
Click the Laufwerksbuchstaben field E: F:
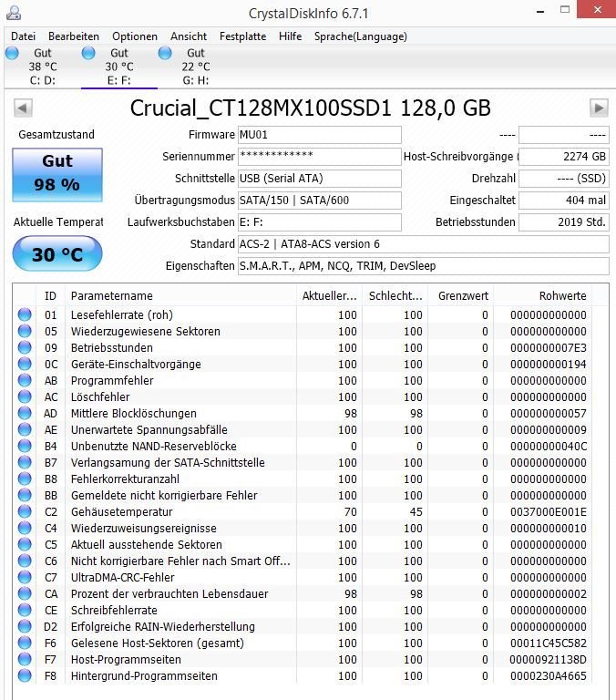point(319,222)
